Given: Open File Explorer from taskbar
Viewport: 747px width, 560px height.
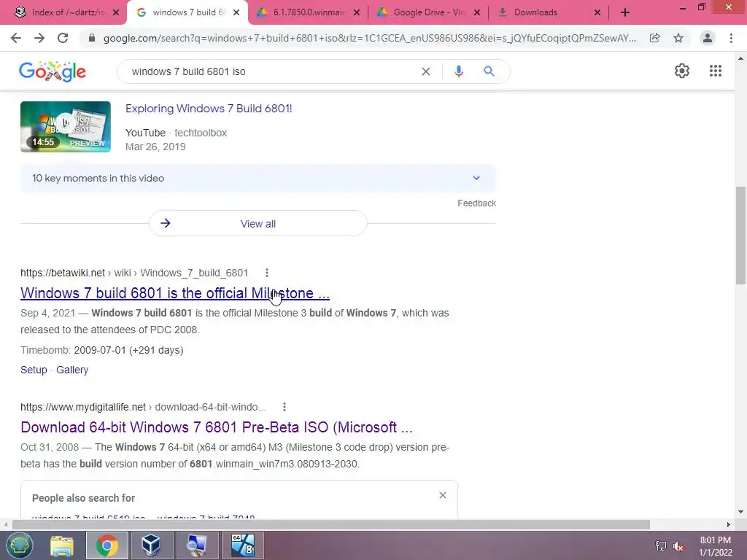Looking at the screenshot, I should pyautogui.click(x=62, y=545).
